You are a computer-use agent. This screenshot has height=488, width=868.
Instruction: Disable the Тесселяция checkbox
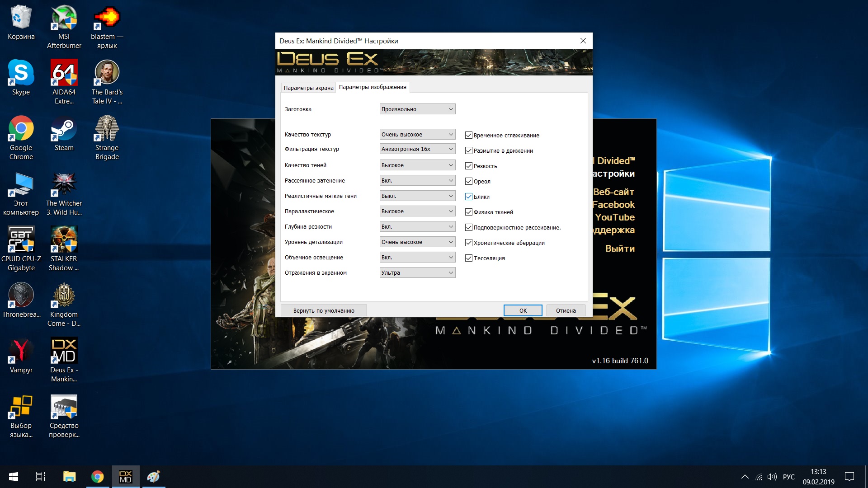tap(469, 258)
